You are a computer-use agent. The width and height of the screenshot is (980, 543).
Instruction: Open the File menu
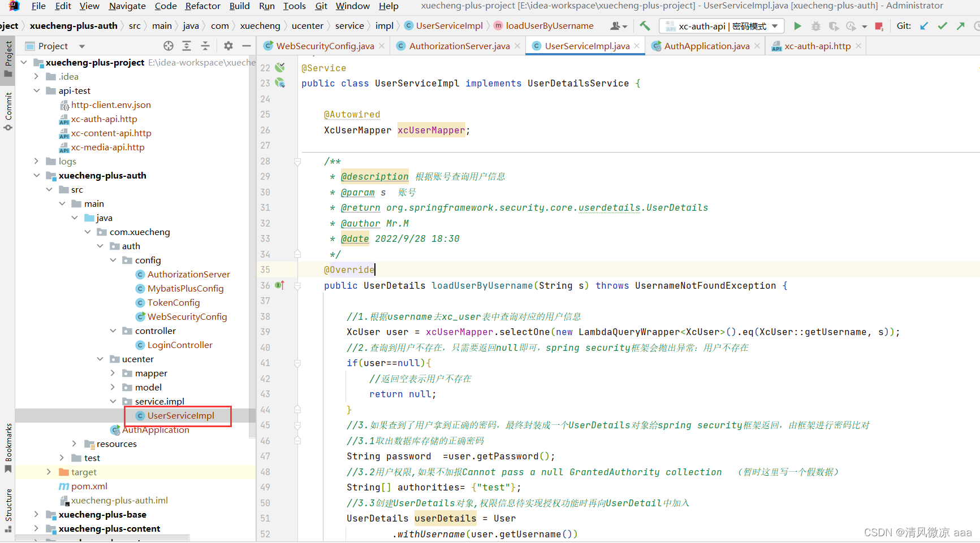pos(38,6)
